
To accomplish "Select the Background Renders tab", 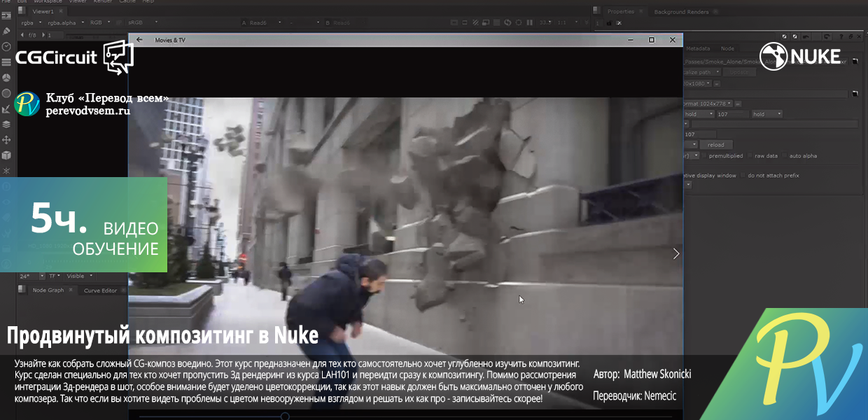I will pos(681,12).
